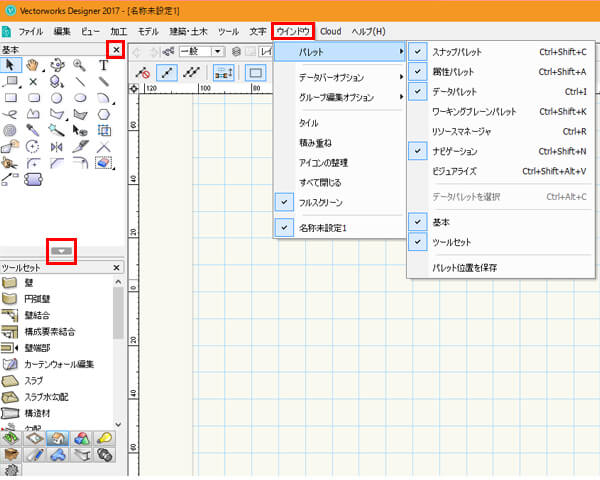Close the 基本 palette
The width and height of the screenshot is (600, 480).
[116, 50]
